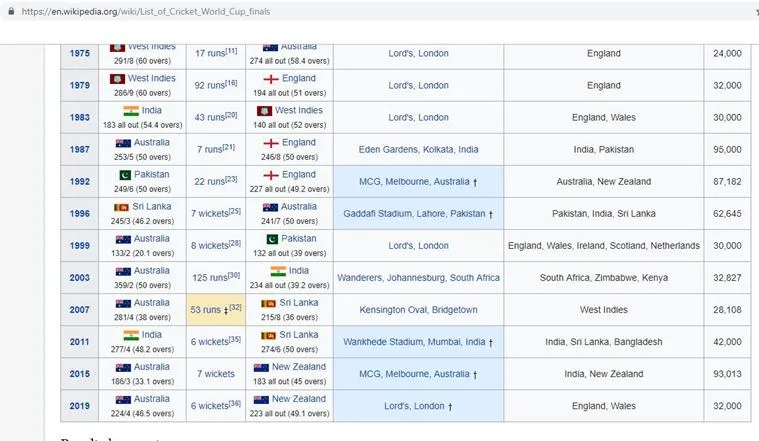759x441 pixels.
Task: Open the 1996 year link
Action: (79, 213)
